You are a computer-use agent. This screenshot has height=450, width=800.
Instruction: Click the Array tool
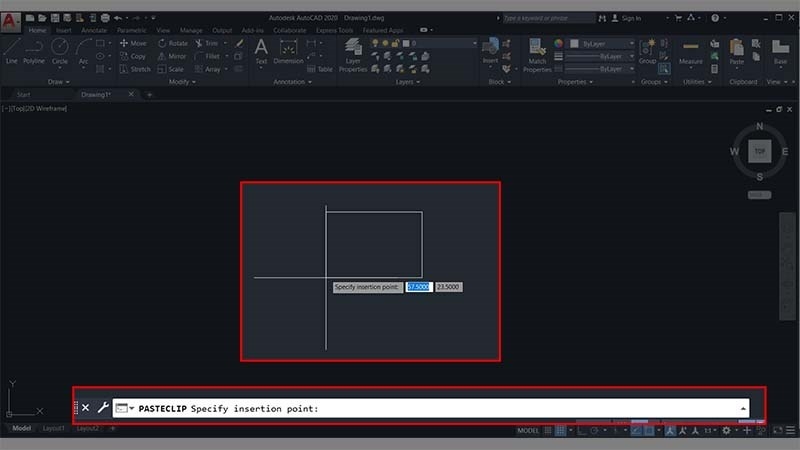pyautogui.click(x=208, y=69)
